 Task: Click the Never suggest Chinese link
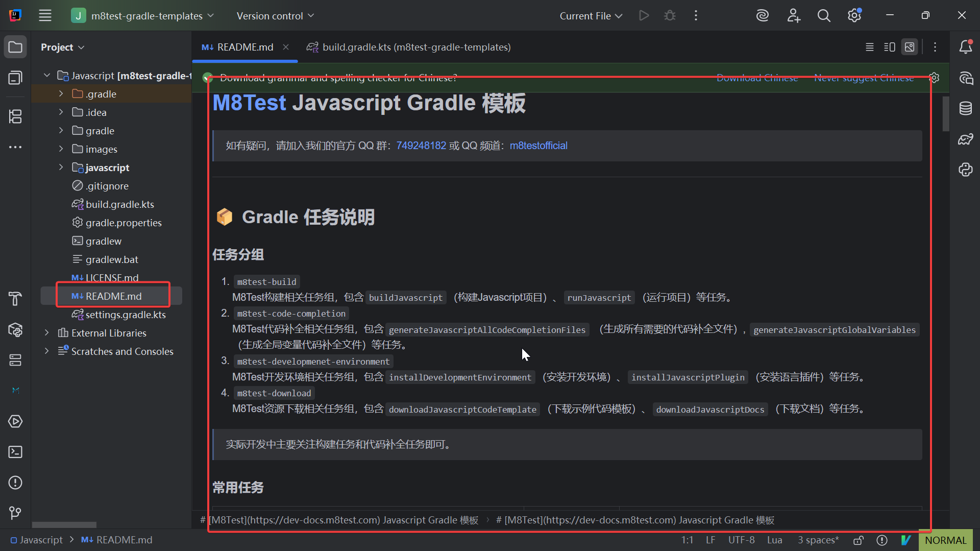(864, 78)
